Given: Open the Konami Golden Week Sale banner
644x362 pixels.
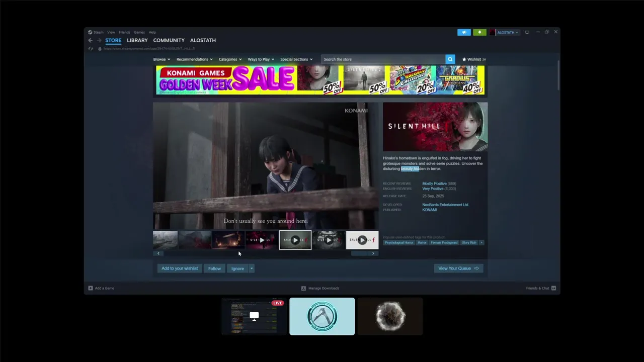Looking at the screenshot, I should click(x=320, y=80).
